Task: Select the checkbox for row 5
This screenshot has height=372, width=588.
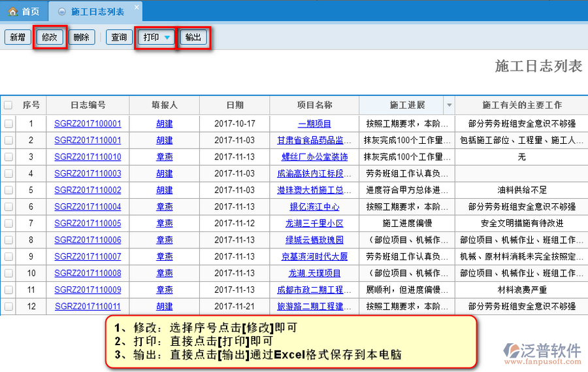Action: pyautogui.click(x=8, y=190)
